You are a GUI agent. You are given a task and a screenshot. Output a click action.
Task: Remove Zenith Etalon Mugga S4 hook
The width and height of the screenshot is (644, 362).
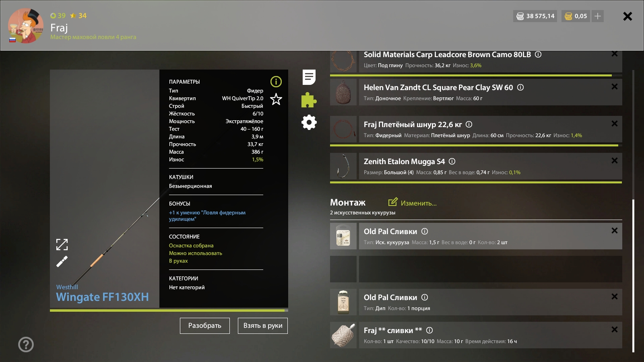pyautogui.click(x=615, y=160)
